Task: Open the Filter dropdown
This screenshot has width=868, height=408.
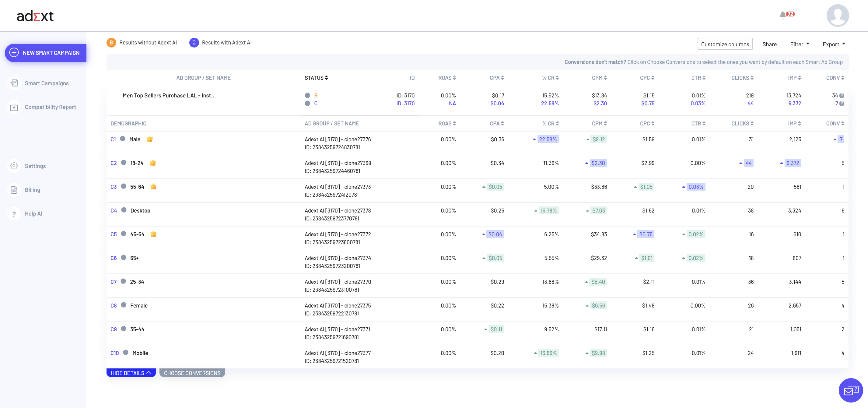Action: pos(799,44)
